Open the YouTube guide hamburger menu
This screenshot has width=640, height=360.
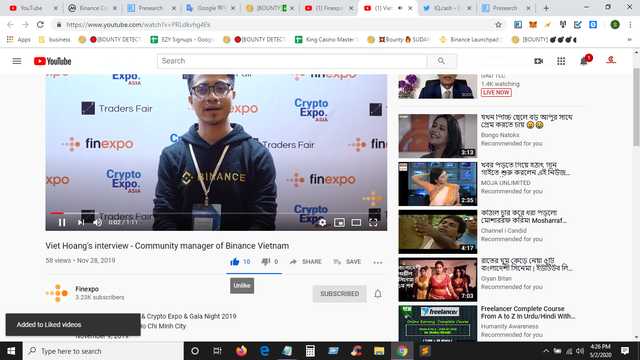pos(17,61)
